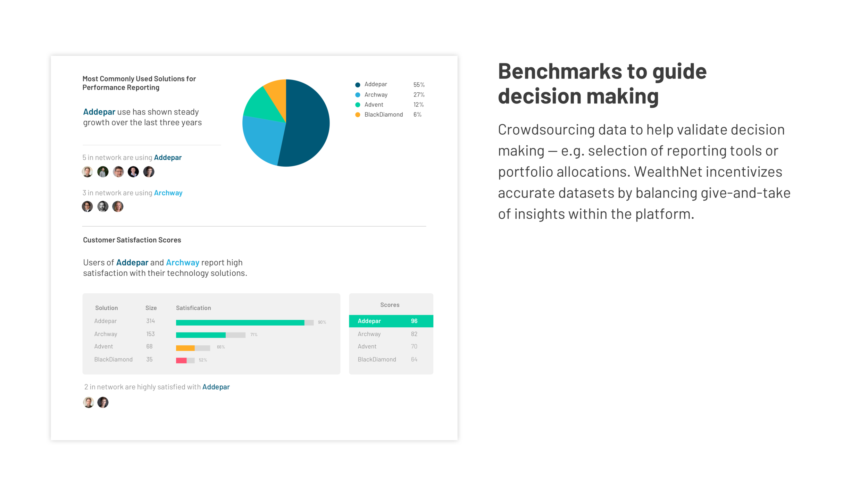Screen dimensions: 868x496
Task: Open Addepar link in 'highly satisfied with' text
Action: (216, 387)
